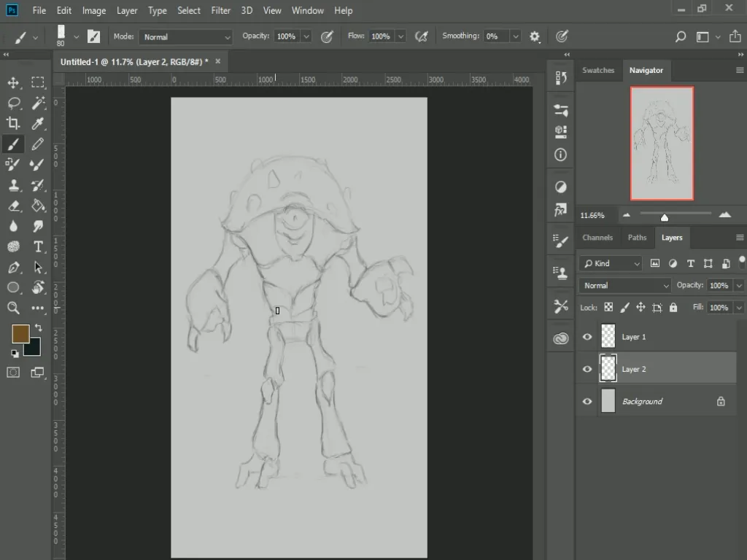Select the Blur drop tool

(x=13, y=226)
